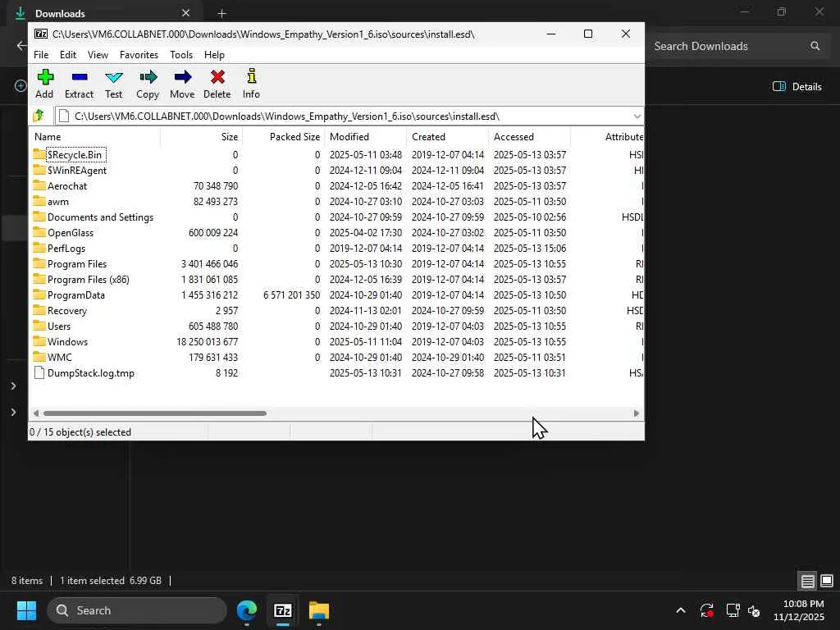Close the Downloads tab
Image resolution: width=840 pixels, height=630 pixels.
tap(185, 13)
